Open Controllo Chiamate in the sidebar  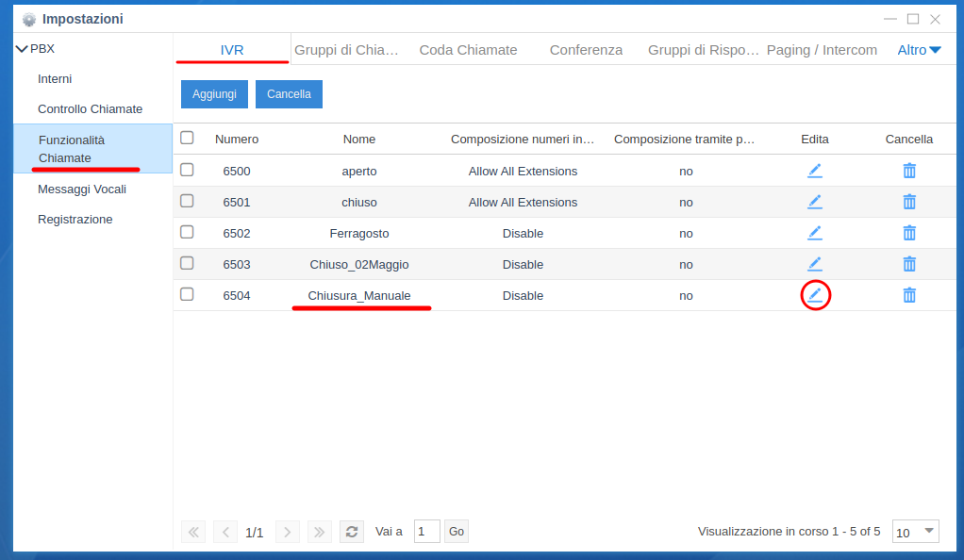90,108
